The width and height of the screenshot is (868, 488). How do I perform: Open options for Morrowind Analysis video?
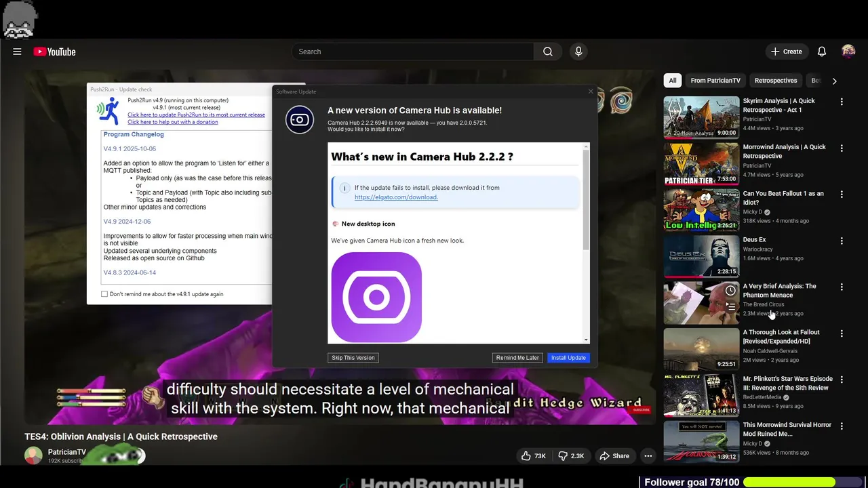842,148
